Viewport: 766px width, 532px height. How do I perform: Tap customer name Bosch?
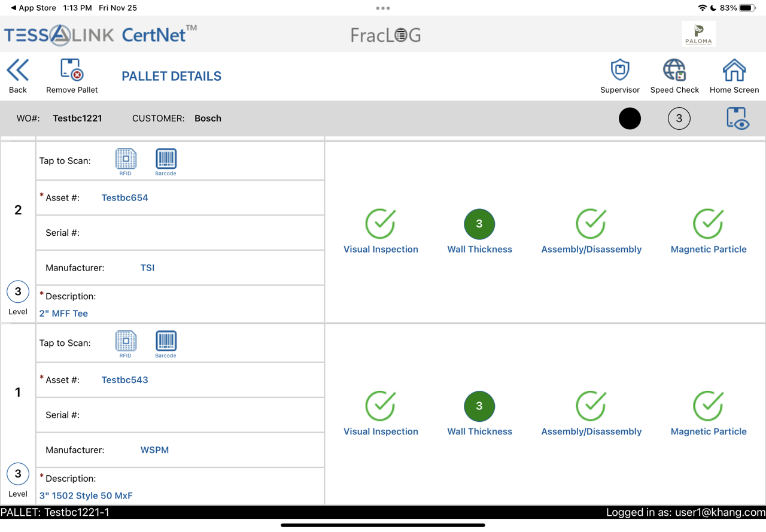click(208, 118)
